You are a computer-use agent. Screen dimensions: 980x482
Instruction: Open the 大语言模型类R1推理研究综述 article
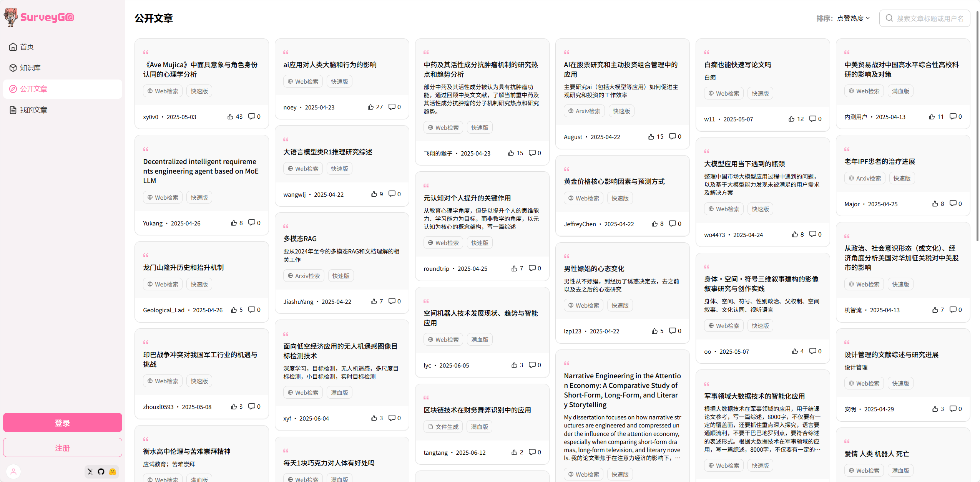[x=328, y=152]
